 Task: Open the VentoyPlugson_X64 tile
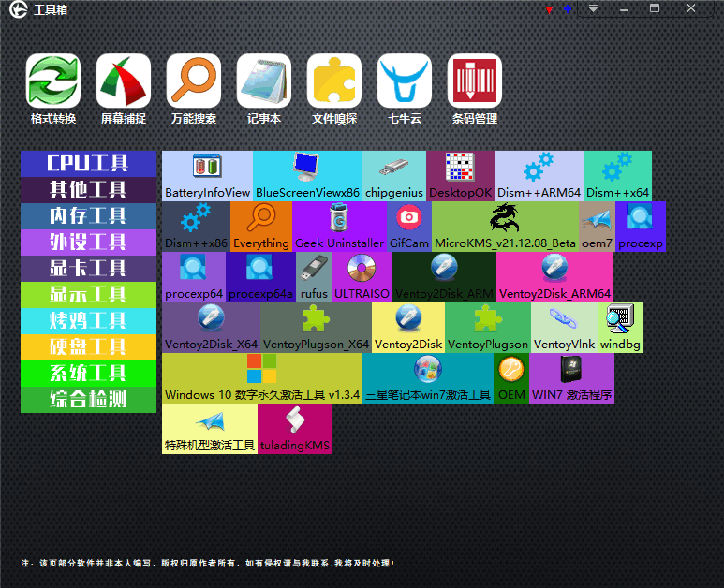pos(316,328)
